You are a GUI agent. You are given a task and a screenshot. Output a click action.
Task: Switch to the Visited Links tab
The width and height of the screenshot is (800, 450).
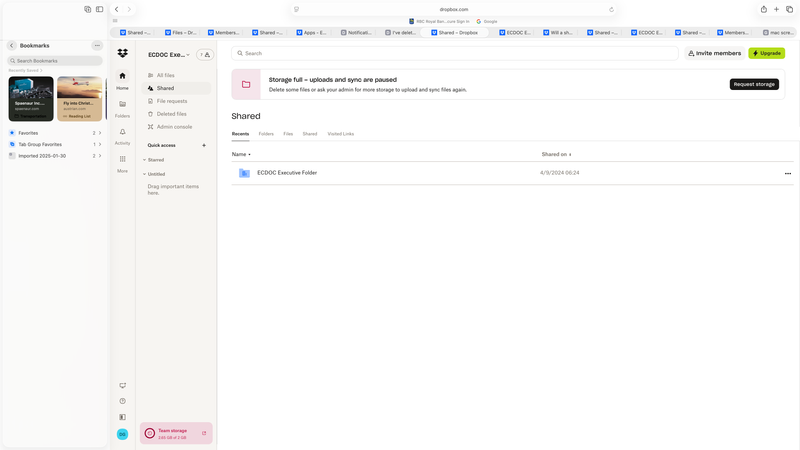click(x=340, y=133)
